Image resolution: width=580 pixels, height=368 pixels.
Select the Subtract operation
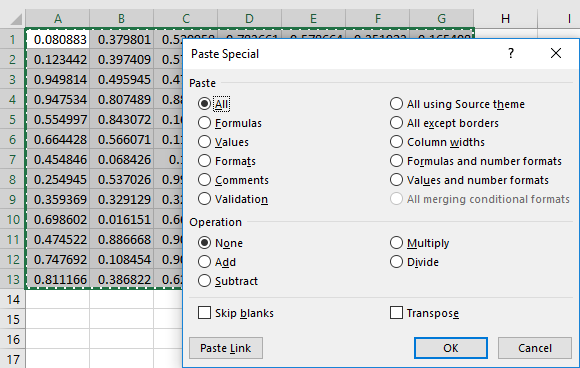pos(205,281)
